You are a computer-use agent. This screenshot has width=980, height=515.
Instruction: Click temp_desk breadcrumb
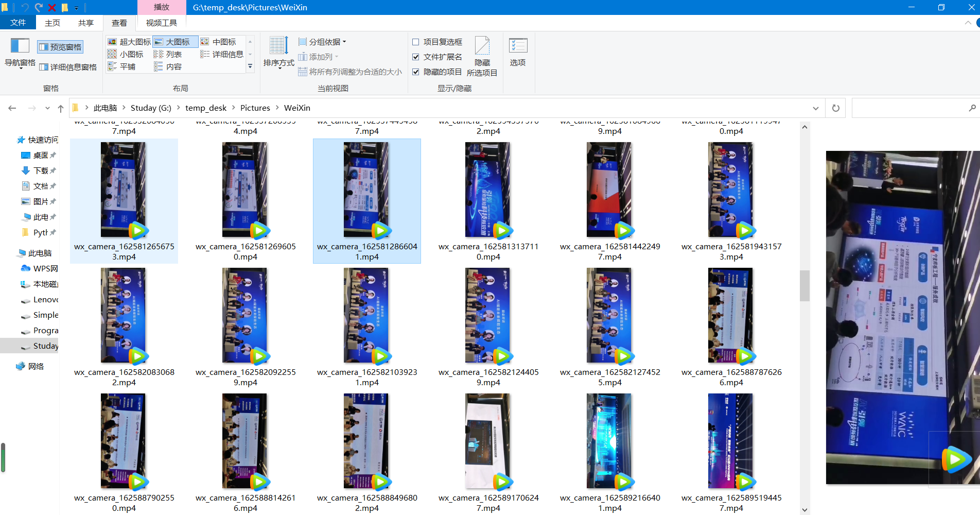206,108
